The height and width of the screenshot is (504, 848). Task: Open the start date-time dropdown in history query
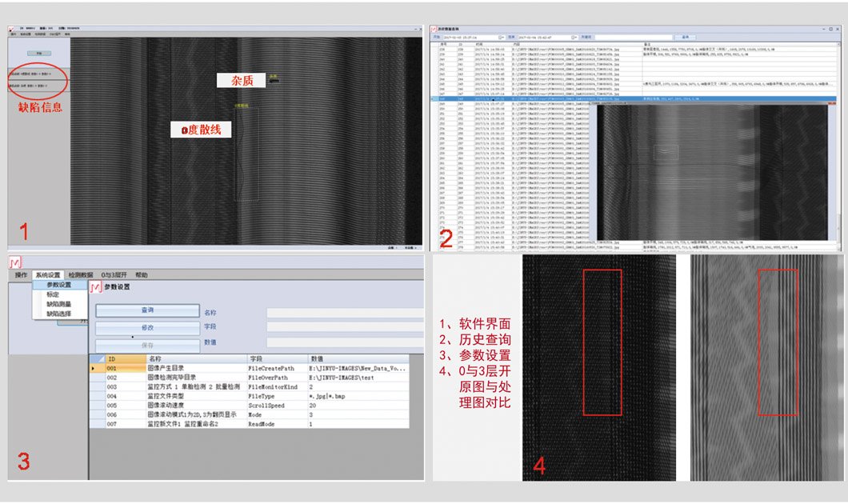(x=502, y=37)
